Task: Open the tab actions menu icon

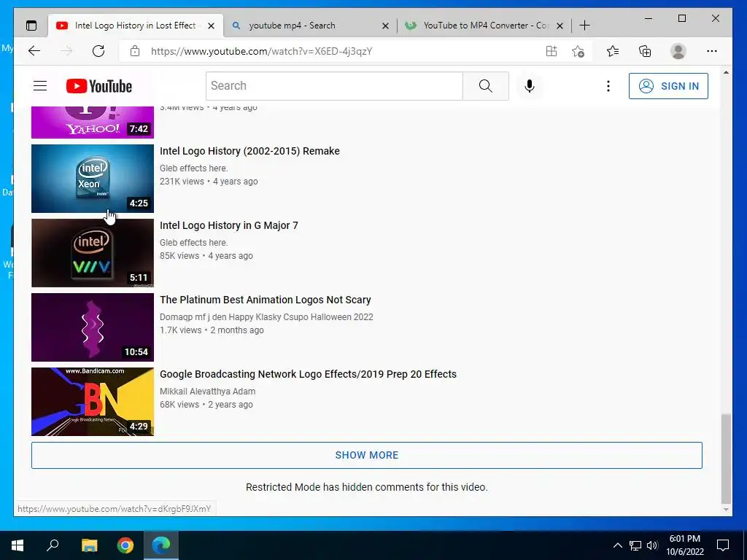Action: point(31,26)
